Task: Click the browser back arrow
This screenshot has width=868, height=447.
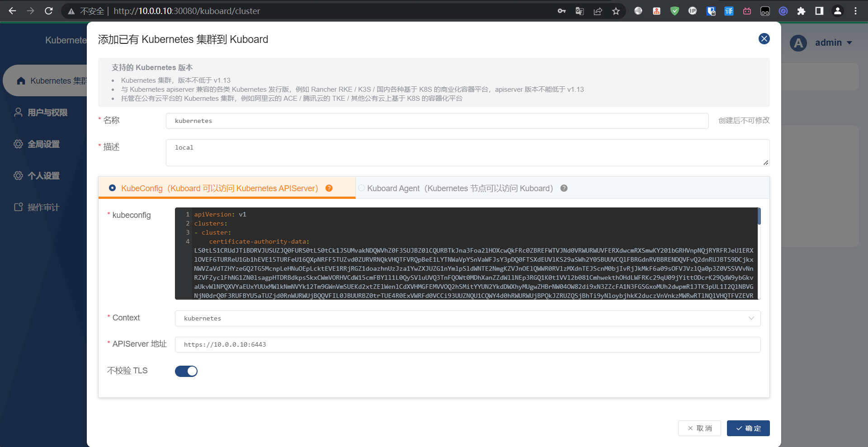Action: click(x=12, y=11)
